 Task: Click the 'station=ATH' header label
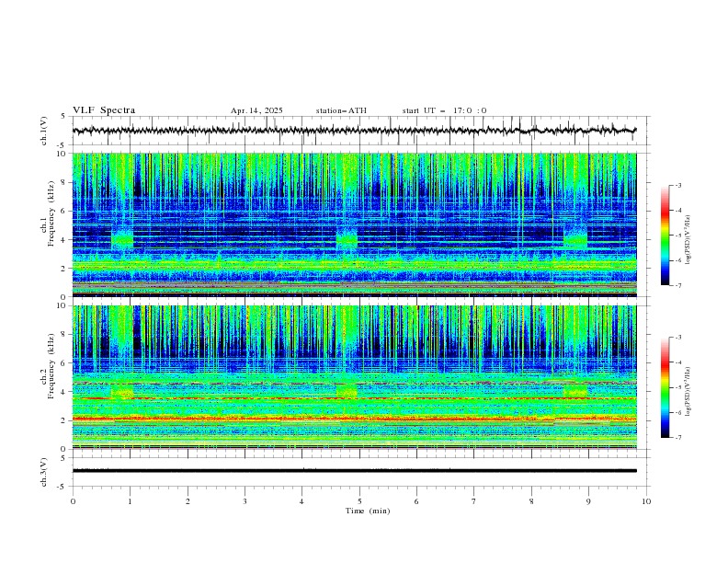(x=341, y=110)
